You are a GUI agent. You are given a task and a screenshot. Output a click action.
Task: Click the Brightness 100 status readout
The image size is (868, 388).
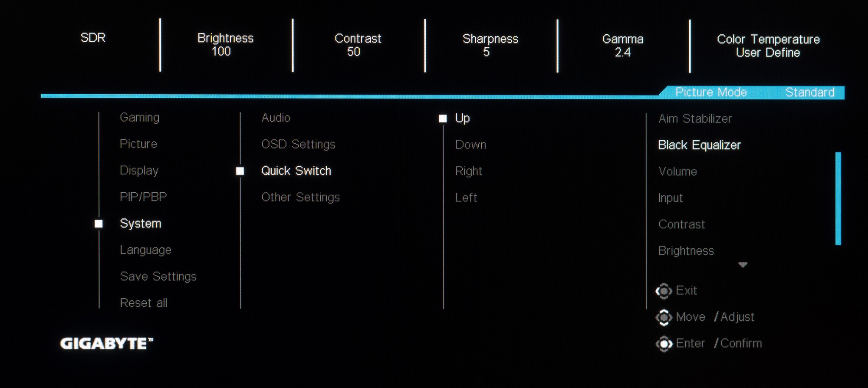pyautogui.click(x=225, y=45)
